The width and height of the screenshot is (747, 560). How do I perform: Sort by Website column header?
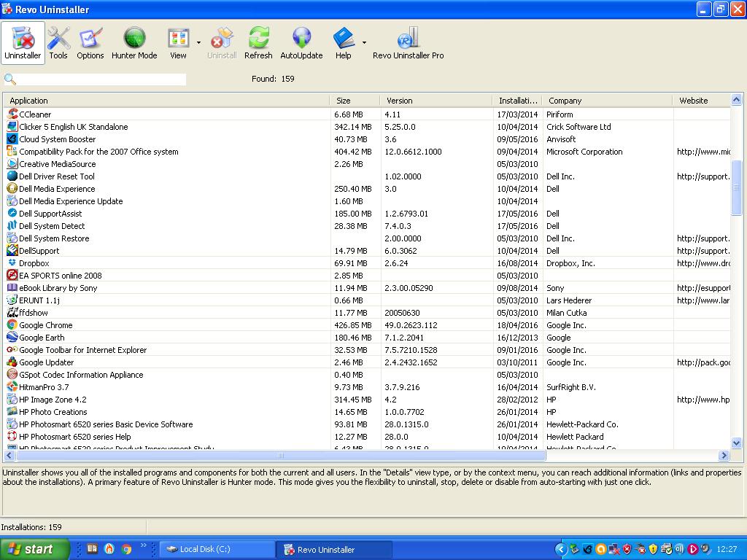[701, 101]
